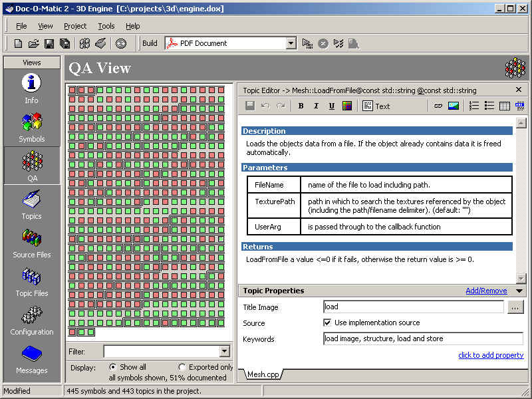Toggle underline formatting in Topic Editor
The height and width of the screenshot is (399, 532).
pos(331,106)
